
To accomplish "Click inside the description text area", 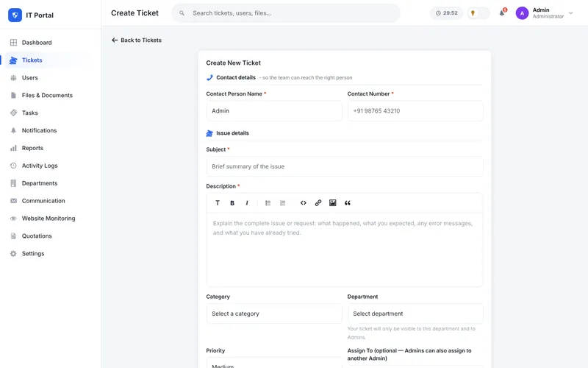I will [345, 250].
